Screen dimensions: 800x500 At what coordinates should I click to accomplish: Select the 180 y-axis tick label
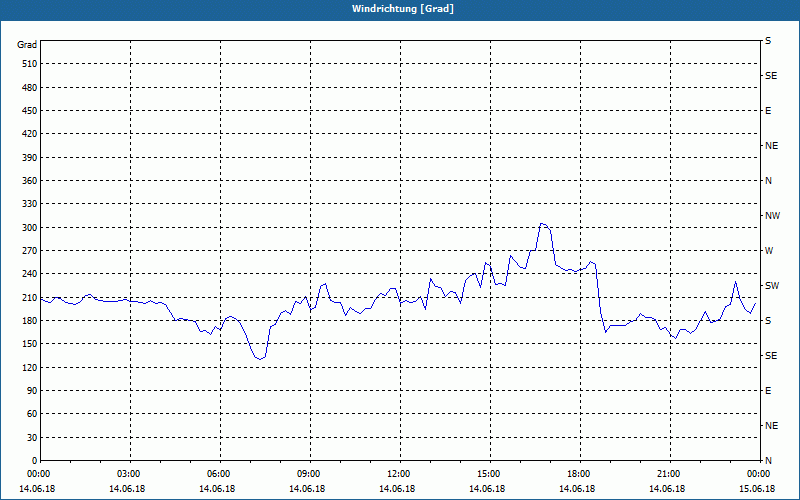pyautogui.click(x=30, y=321)
